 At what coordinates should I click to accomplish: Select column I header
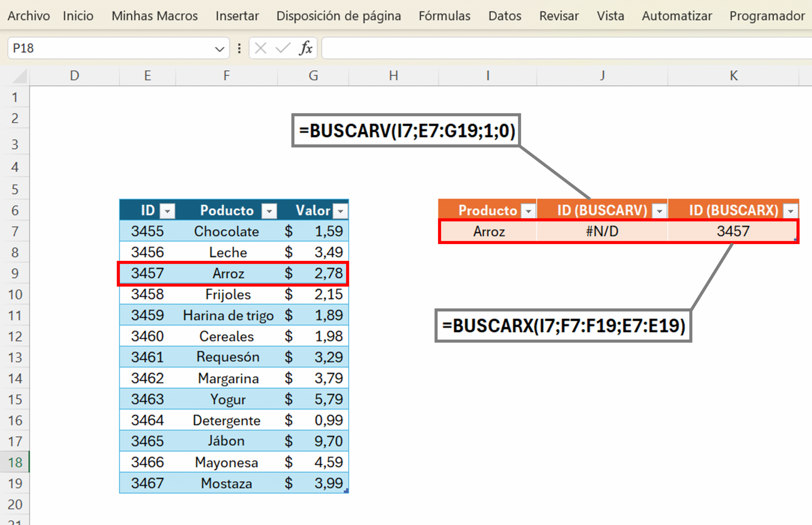(488, 76)
